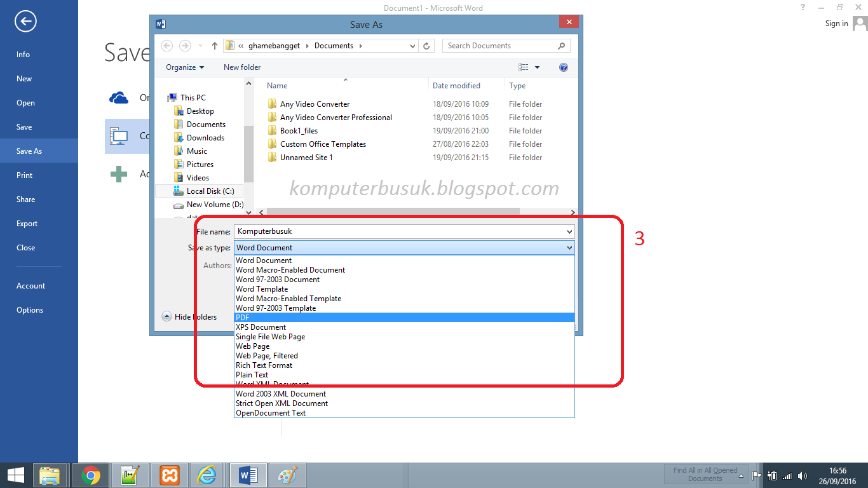Viewport: 868px width, 488px height.
Task: Select the Any Video Converter Professional folder
Action: 336,118
